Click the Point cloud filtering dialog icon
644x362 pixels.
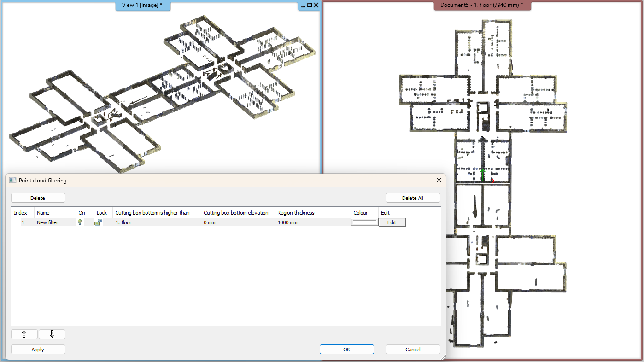click(x=13, y=181)
